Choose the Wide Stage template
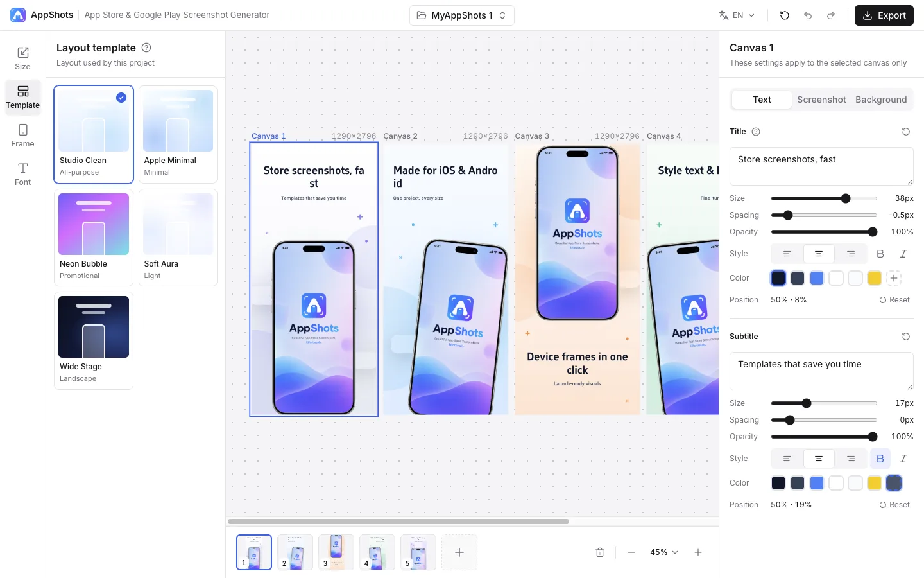924x578 pixels. pos(94,340)
